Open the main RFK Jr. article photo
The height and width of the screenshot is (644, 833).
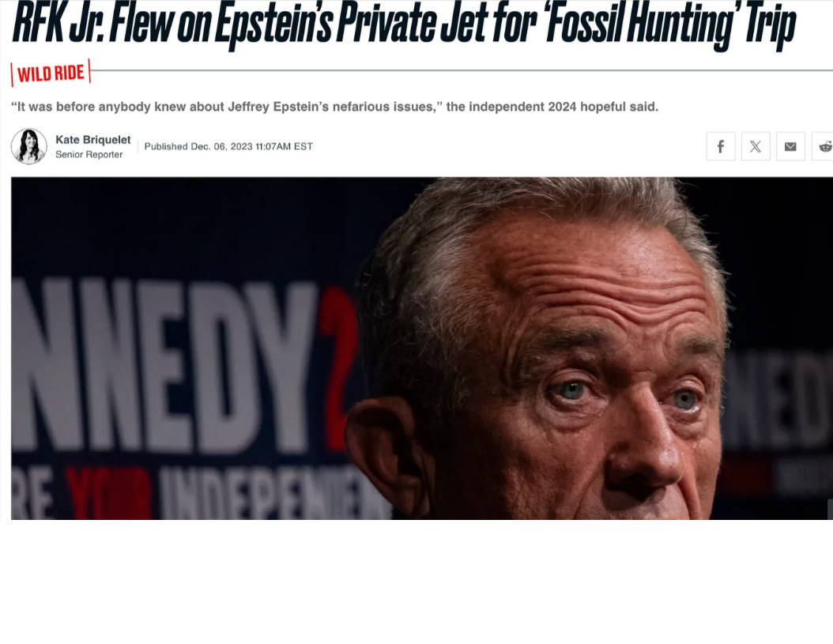(422, 348)
